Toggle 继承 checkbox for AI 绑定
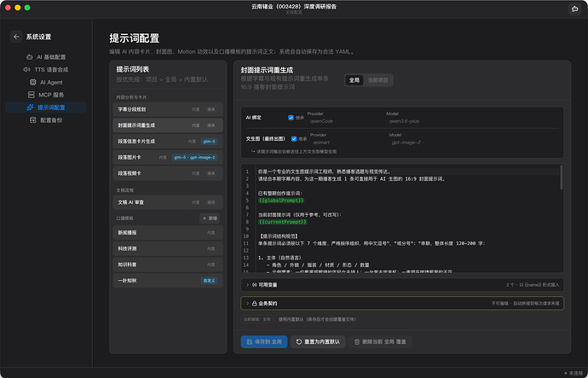The width and height of the screenshot is (588, 378). (291, 118)
